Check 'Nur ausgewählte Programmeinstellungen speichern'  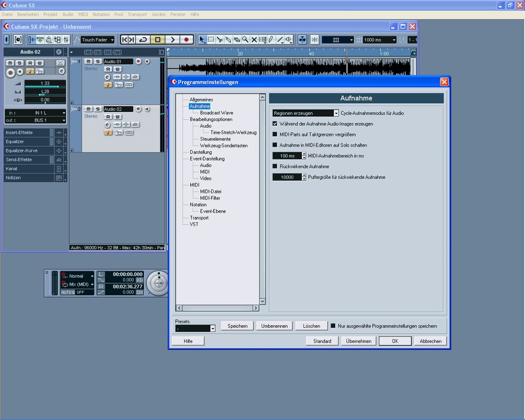point(333,326)
